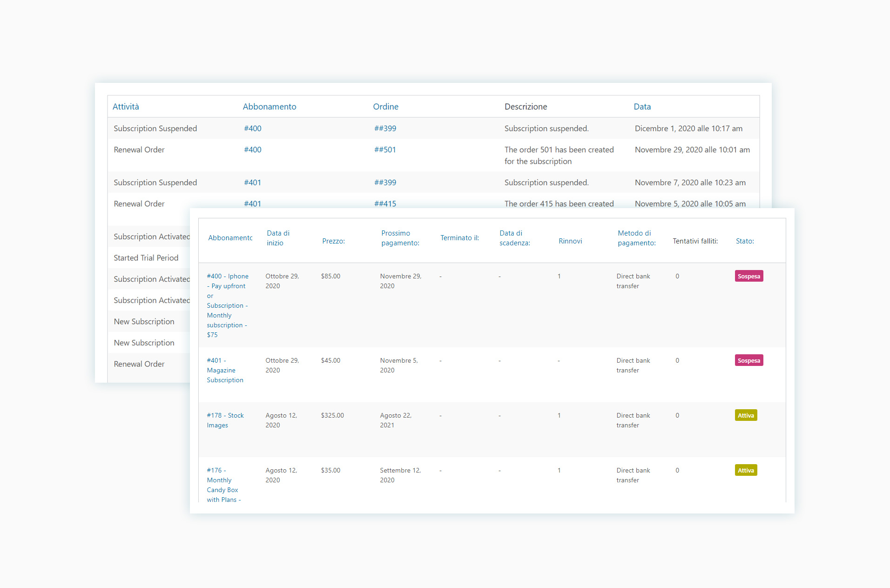Sort subscriptions by Metodo di pagamento
Viewport: 890px width, 588px height.
click(x=637, y=238)
